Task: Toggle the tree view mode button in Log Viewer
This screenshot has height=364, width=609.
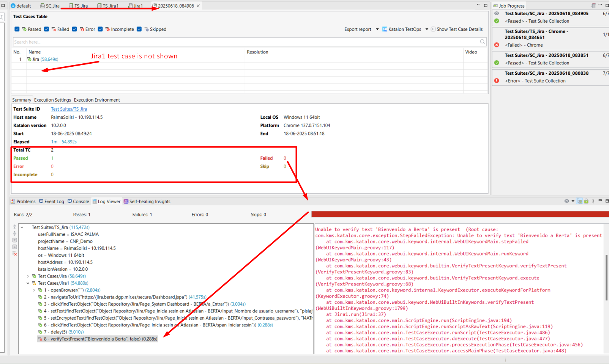Action: click(580, 201)
